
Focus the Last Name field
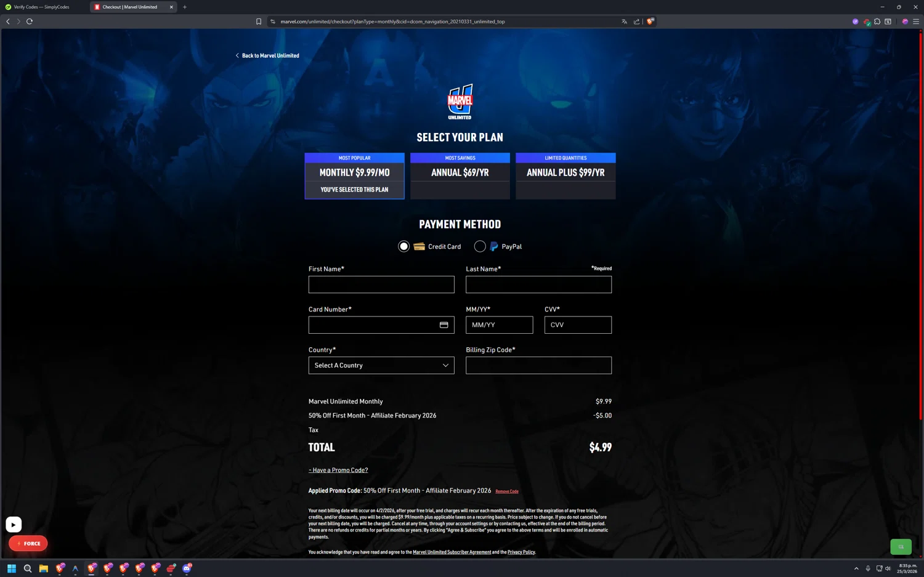pos(539,284)
